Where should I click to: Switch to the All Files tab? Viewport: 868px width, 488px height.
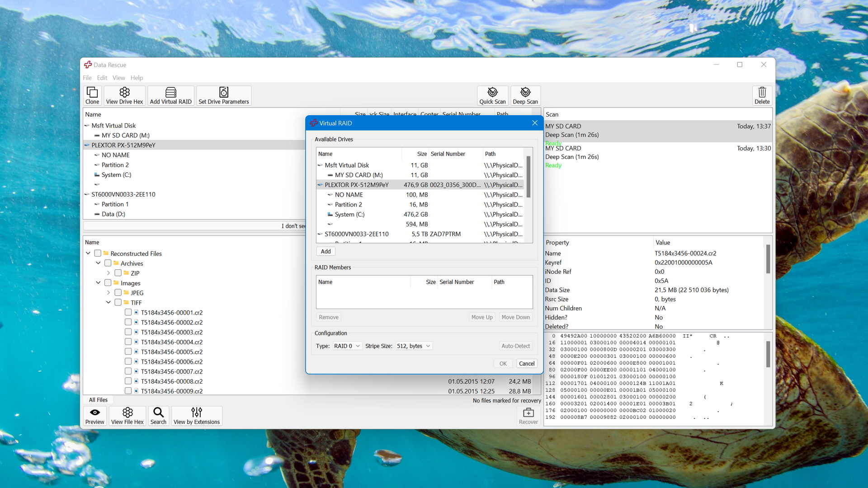[98, 400]
